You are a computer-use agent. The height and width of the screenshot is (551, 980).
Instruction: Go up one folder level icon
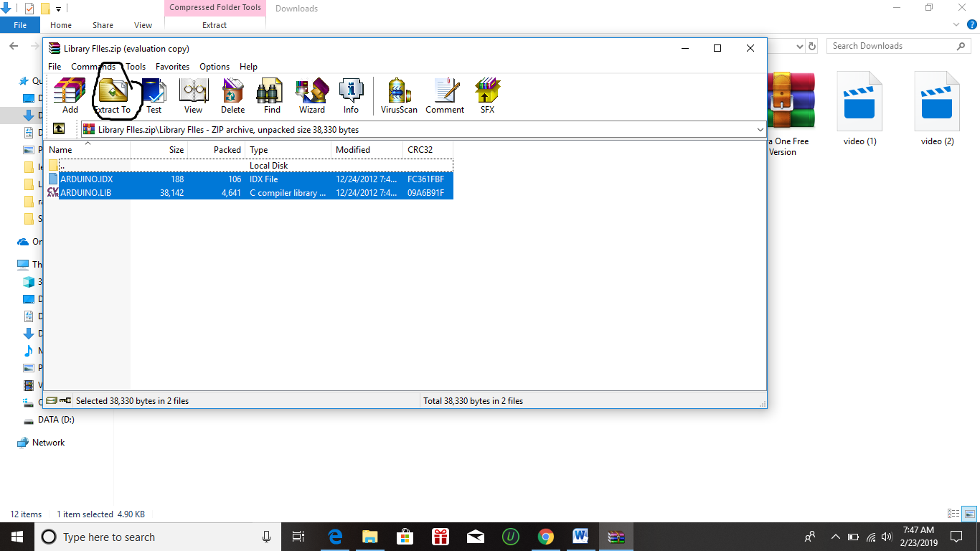59,129
